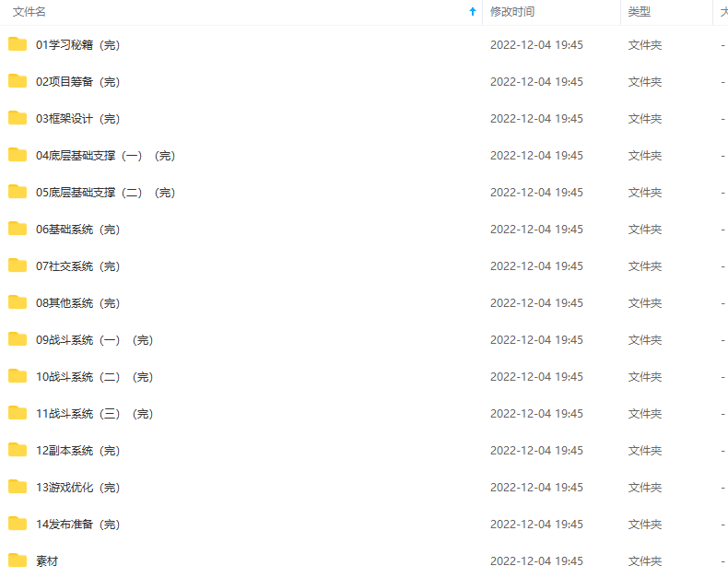This screenshot has height=578, width=728.
Task: Open folder 09战斗系统（一）（完）
Action: [95, 340]
